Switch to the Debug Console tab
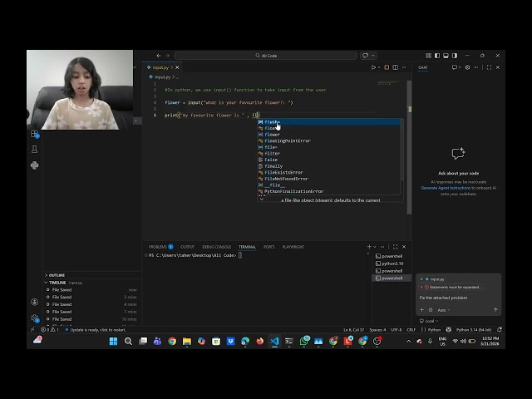The image size is (532, 399). click(x=216, y=247)
